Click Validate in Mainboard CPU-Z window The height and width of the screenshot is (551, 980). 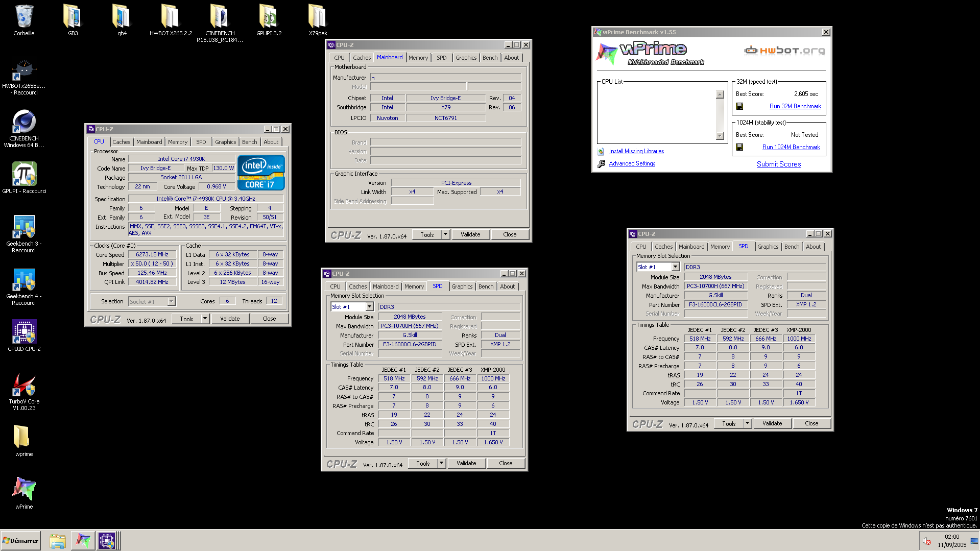click(470, 235)
